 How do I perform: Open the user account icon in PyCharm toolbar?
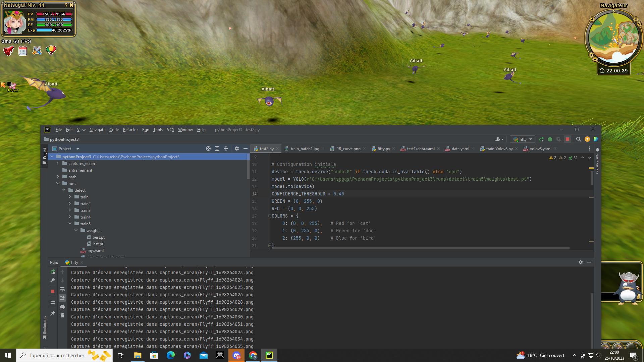click(499, 139)
